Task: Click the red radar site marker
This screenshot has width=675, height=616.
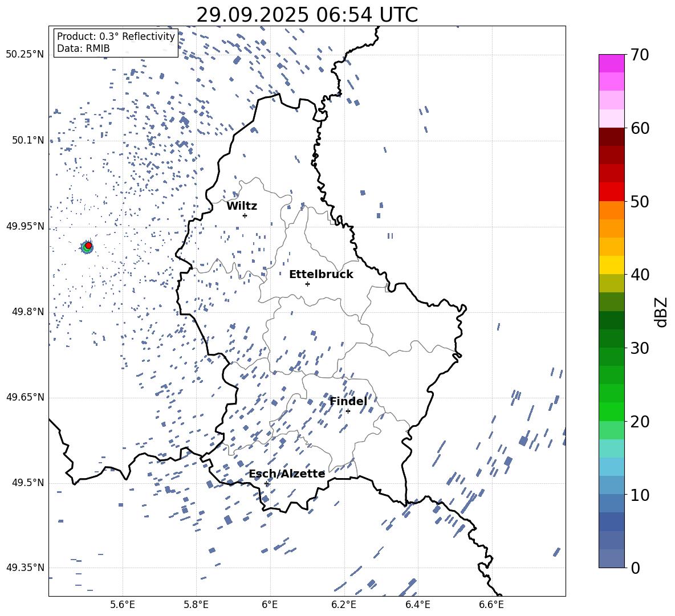Action: click(x=88, y=246)
